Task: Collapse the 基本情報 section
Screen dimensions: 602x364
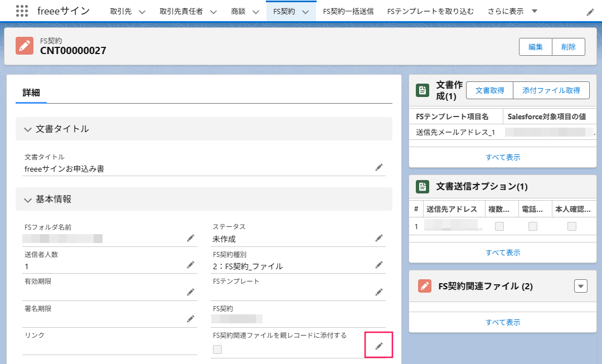Action: (28, 200)
